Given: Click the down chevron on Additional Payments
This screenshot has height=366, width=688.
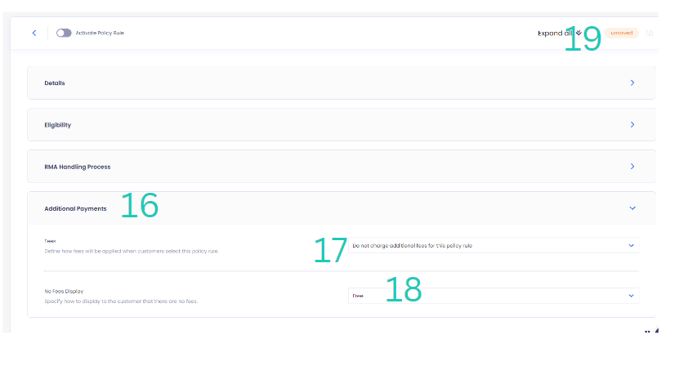Looking at the screenshot, I should coord(632,208).
